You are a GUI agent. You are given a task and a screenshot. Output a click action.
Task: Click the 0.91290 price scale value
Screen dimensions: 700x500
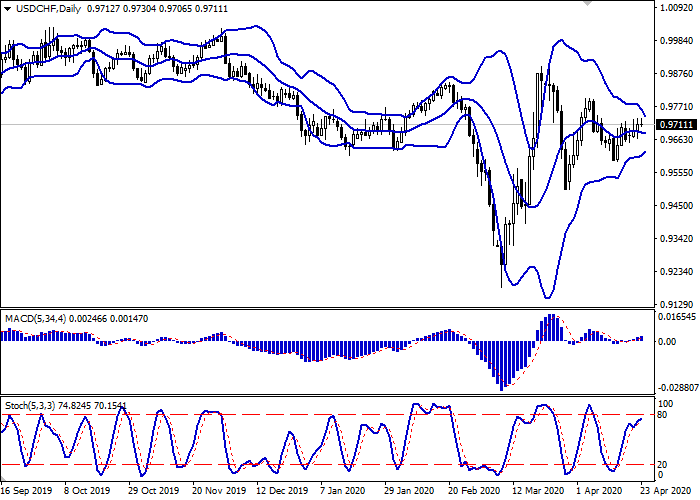pos(676,304)
